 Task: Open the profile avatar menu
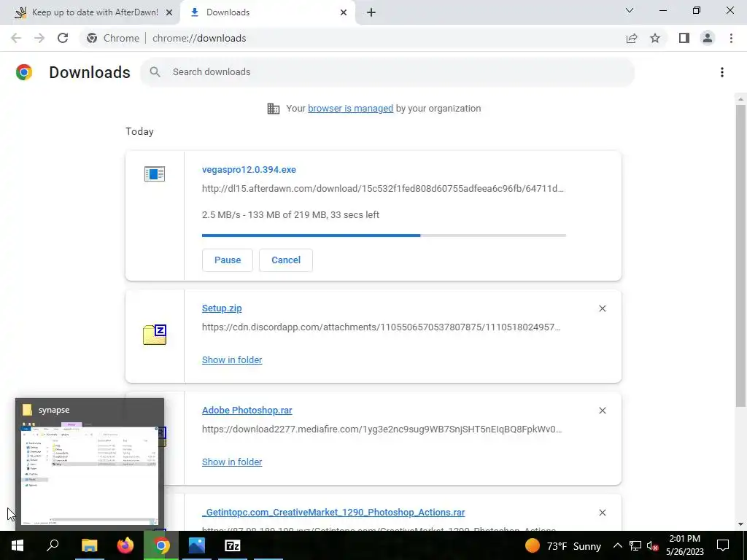pos(708,38)
